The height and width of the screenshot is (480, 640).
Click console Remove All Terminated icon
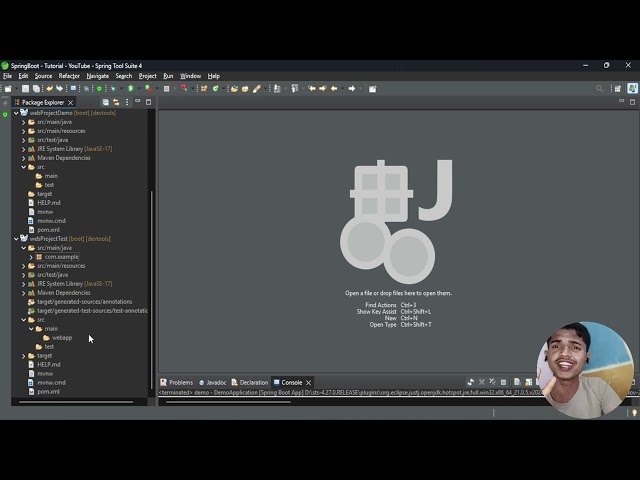(493, 382)
